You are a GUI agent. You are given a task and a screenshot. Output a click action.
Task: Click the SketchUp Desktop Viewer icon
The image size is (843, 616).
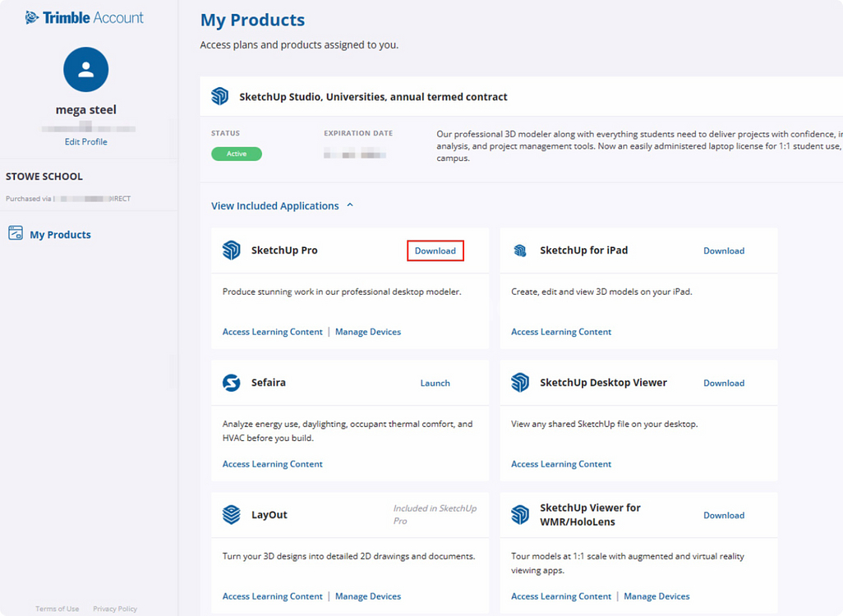pyautogui.click(x=520, y=383)
